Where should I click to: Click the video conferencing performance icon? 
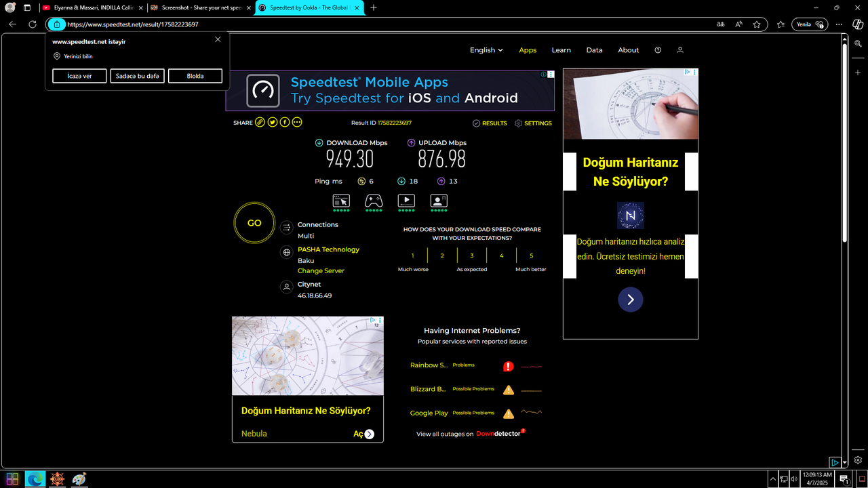click(x=439, y=201)
